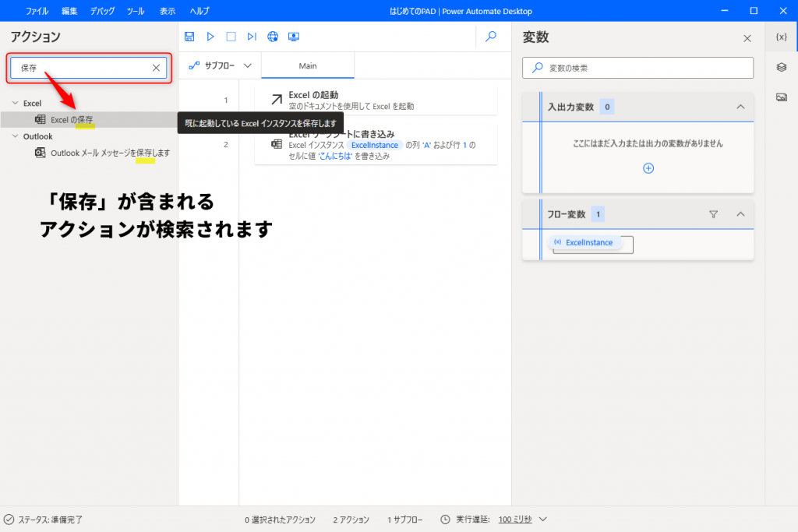Select the Excel の保存 action
Viewport: 798px width, 532px height.
point(89,119)
